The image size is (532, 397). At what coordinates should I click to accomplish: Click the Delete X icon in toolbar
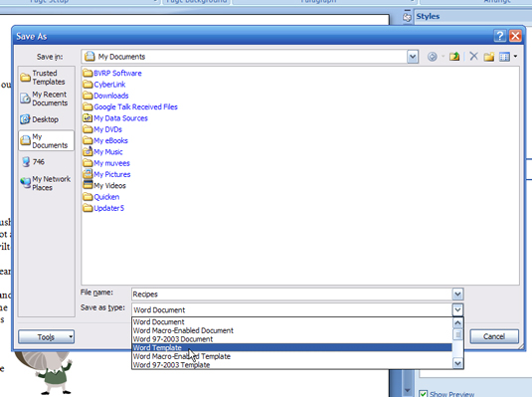[x=473, y=56]
